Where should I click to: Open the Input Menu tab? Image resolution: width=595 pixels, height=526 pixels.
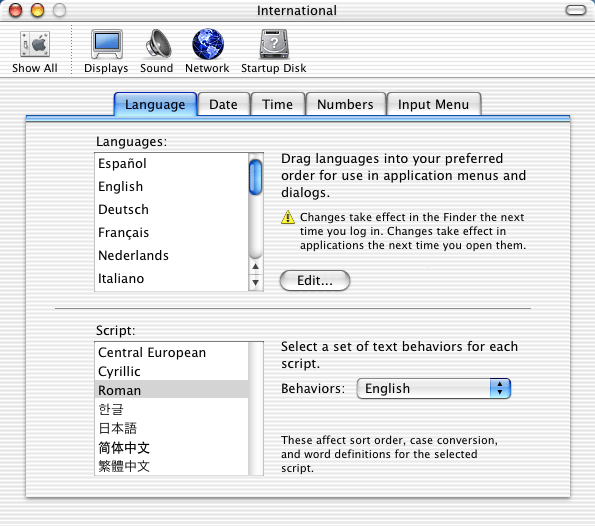coord(434,104)
